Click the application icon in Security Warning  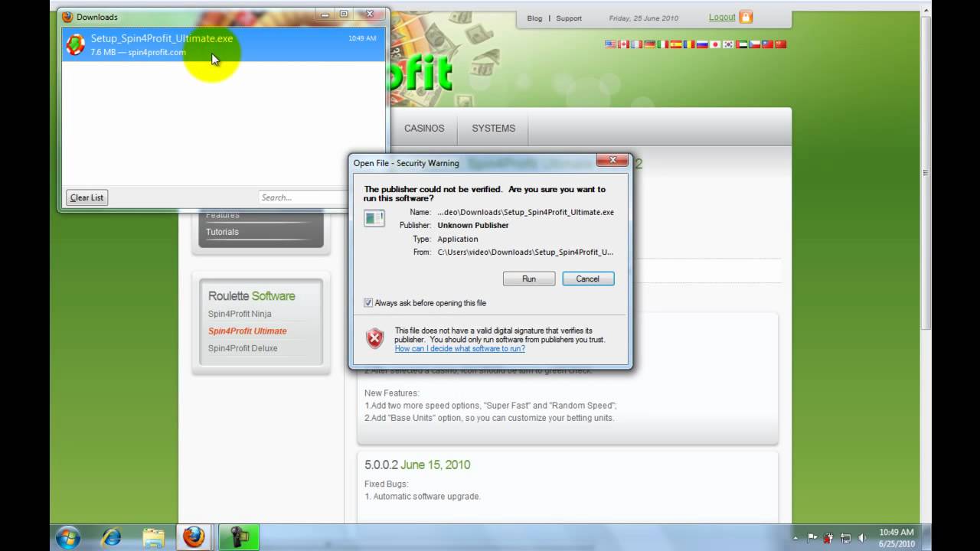click(374, 218)
